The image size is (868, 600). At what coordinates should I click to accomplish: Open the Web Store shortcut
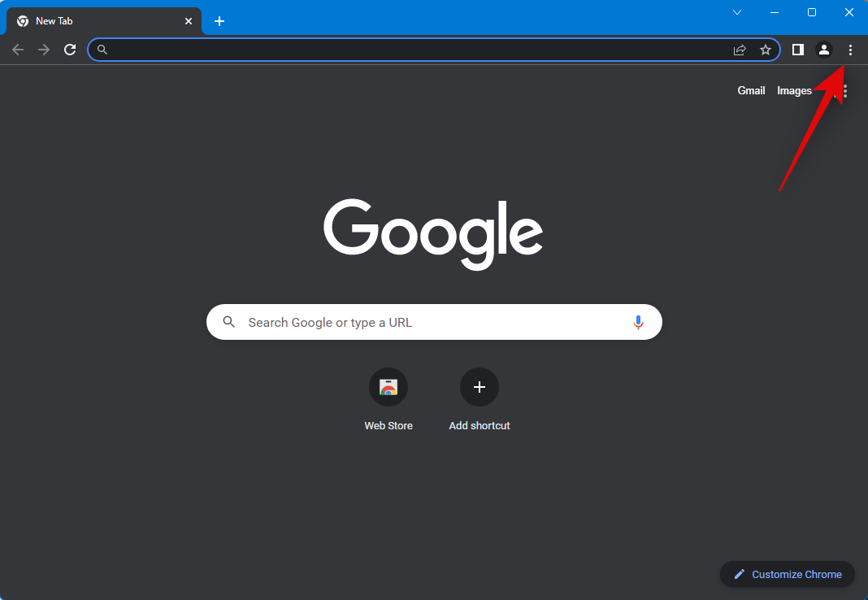388,387
